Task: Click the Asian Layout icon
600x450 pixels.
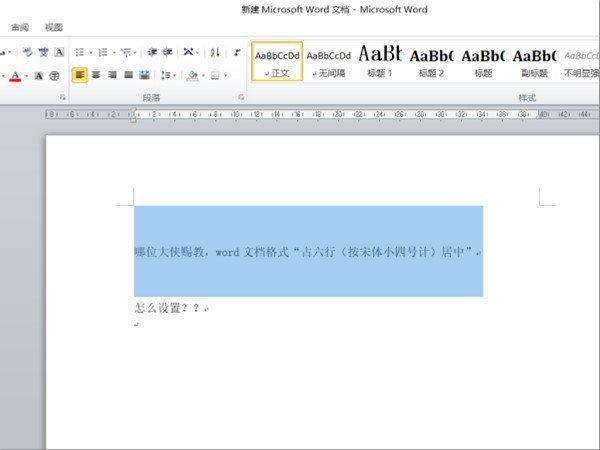Action: pyautogui.click(x=188, y=52)
